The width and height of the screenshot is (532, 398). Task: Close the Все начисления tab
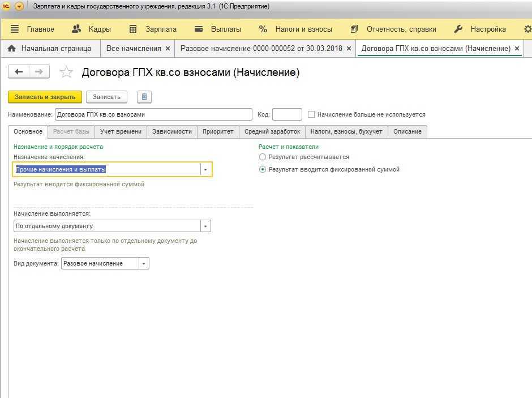(168, 49)
